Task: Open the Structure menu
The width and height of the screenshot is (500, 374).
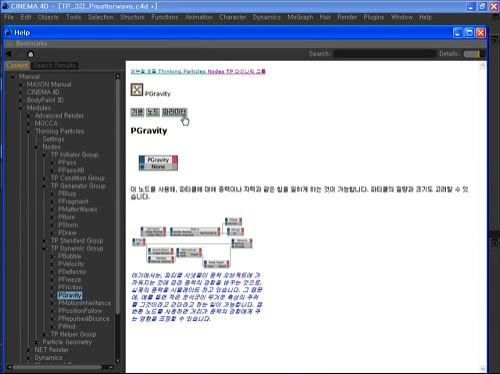Action: coord(132,17)
